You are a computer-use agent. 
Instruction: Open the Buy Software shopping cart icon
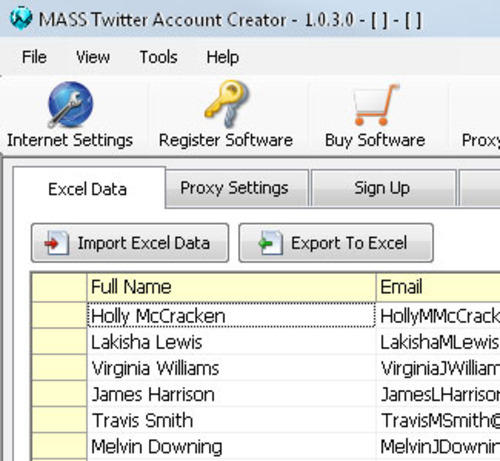pyautogui.click(x=376, y=105)
